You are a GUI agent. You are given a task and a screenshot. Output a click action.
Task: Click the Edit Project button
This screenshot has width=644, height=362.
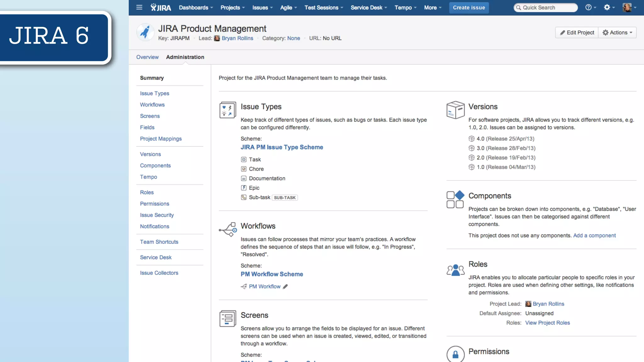click(577, 32)
